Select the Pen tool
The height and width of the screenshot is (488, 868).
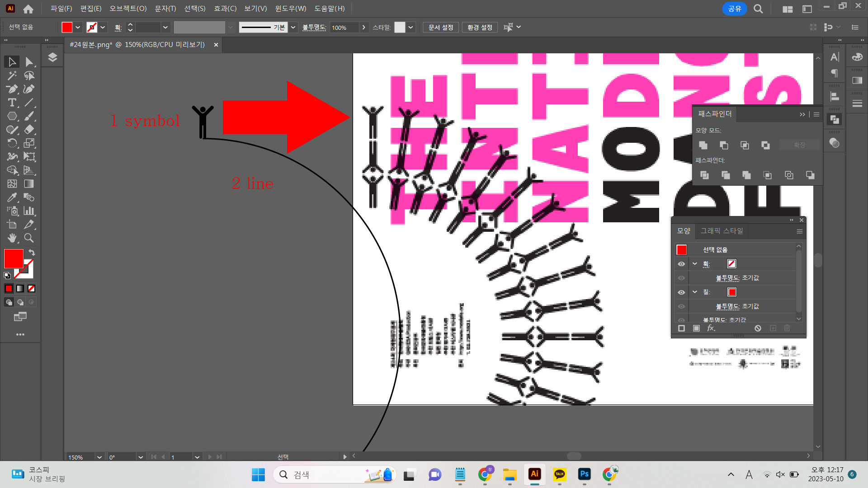click(11, 89)
